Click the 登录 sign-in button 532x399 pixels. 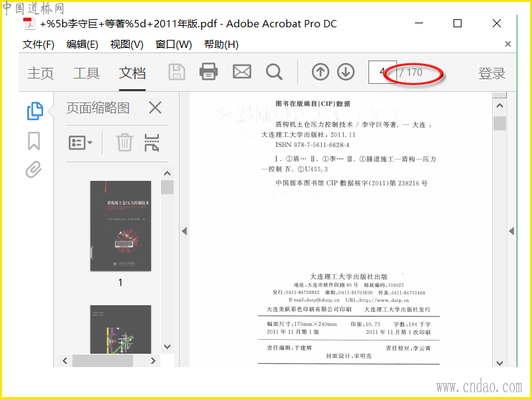pyautogui.click(x=492, y=73)
